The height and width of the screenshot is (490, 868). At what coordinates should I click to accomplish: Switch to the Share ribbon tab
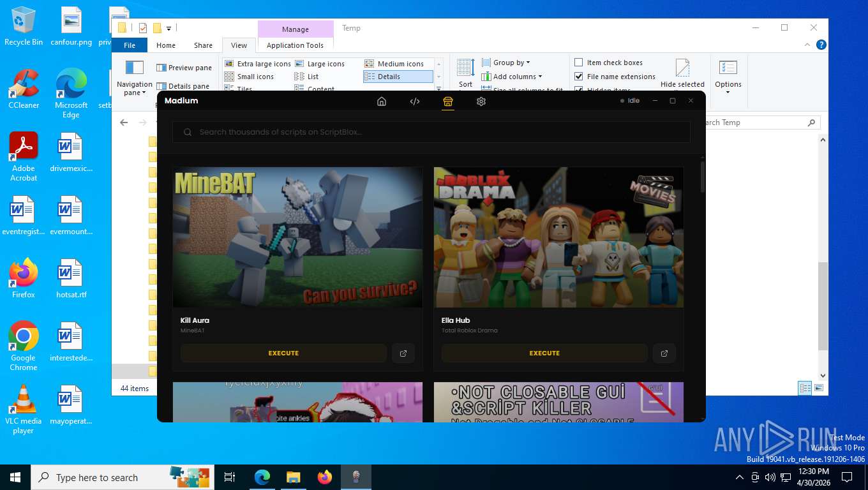pyautogui.click(x=203, y=45)
